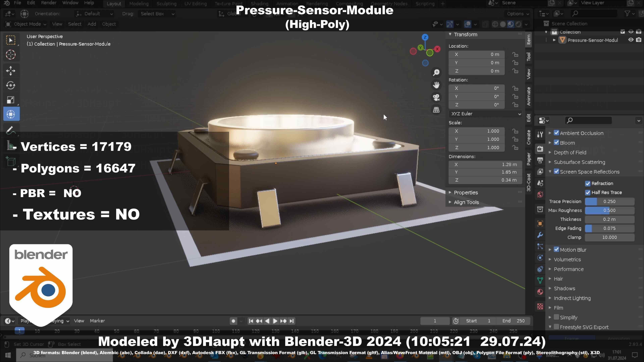Play the animation forward
Image resolution: width=644 pixels, height=362 pixels.
[x=275, y=321]
